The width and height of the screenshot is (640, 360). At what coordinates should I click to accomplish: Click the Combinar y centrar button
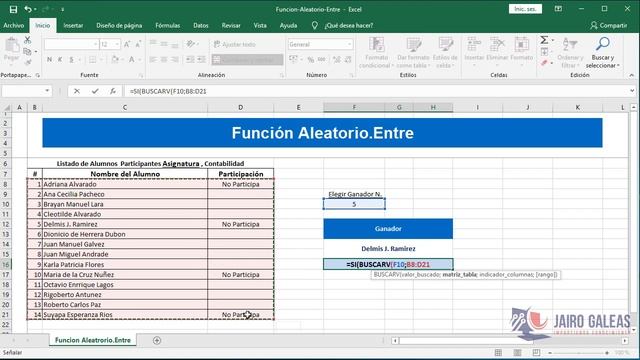(x=247, y=60)
